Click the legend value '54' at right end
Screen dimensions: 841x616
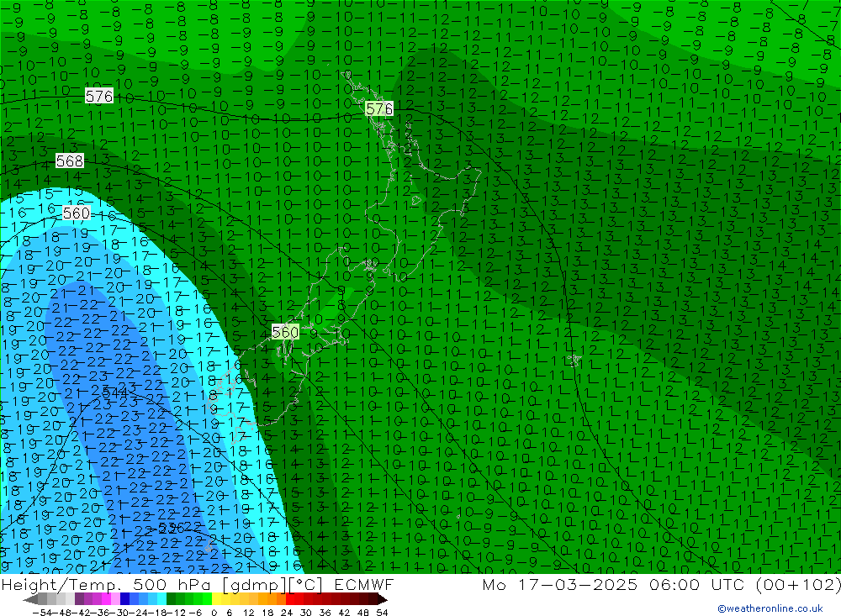[382, 612]
